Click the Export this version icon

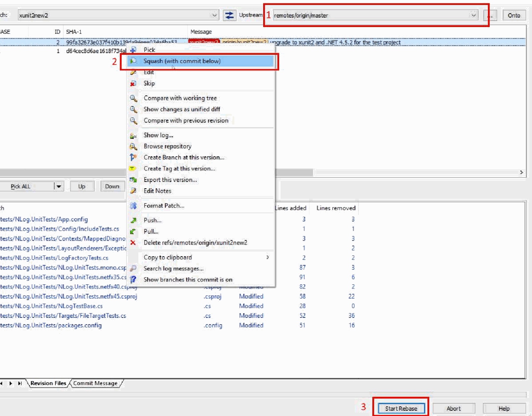pyautogui.click(x=133, y=180)
